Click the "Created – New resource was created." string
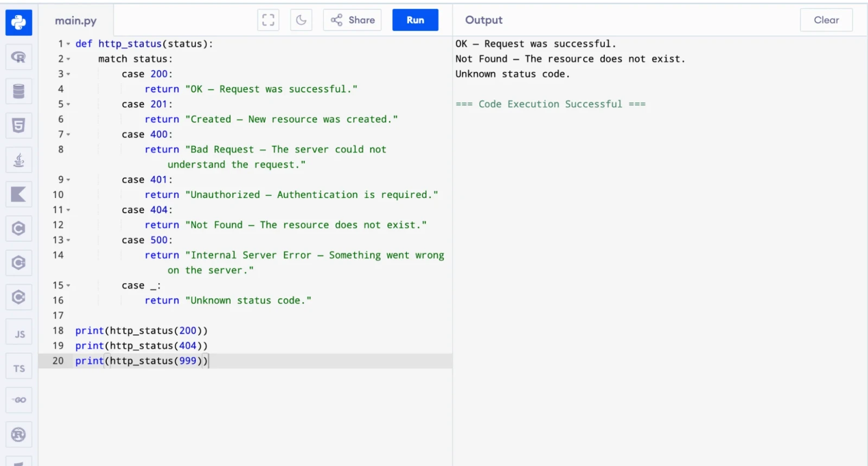 click(291, 119)
